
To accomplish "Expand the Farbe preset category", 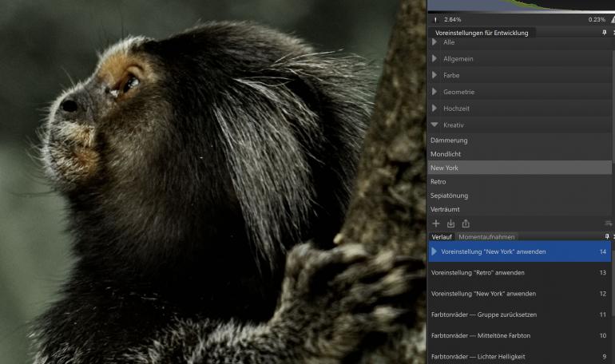I will pyautogui.click(x=434, y=75).
